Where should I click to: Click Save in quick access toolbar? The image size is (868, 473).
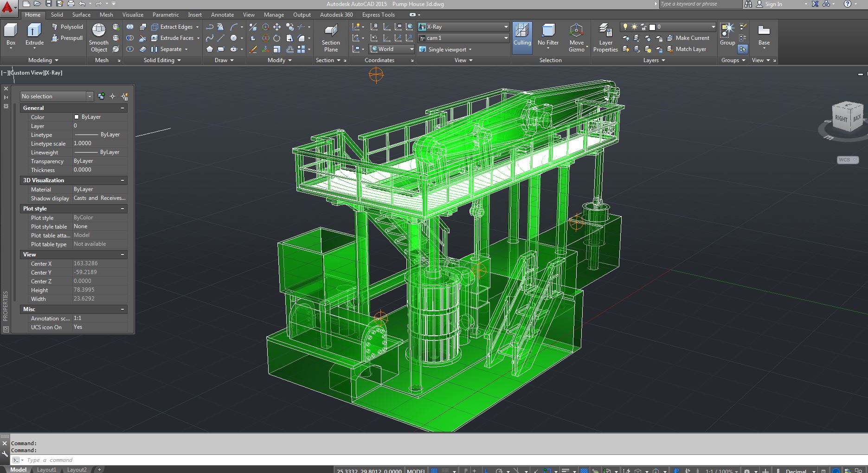(49, 4)
